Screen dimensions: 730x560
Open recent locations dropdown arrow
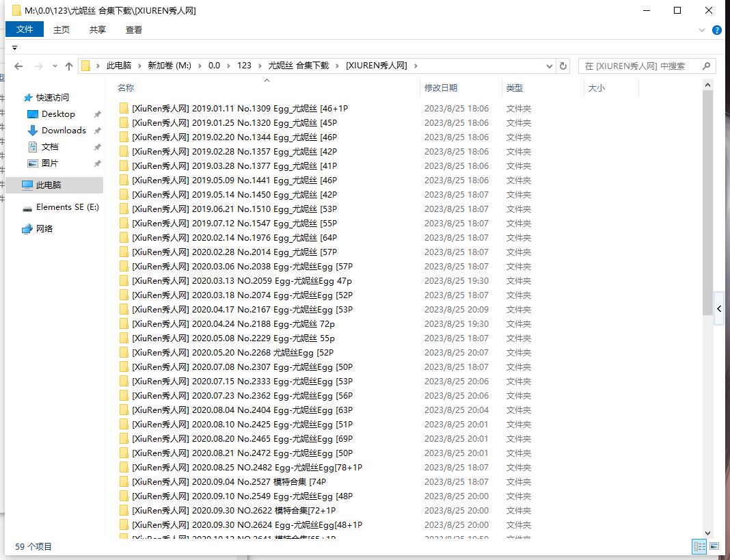(55, 66)
